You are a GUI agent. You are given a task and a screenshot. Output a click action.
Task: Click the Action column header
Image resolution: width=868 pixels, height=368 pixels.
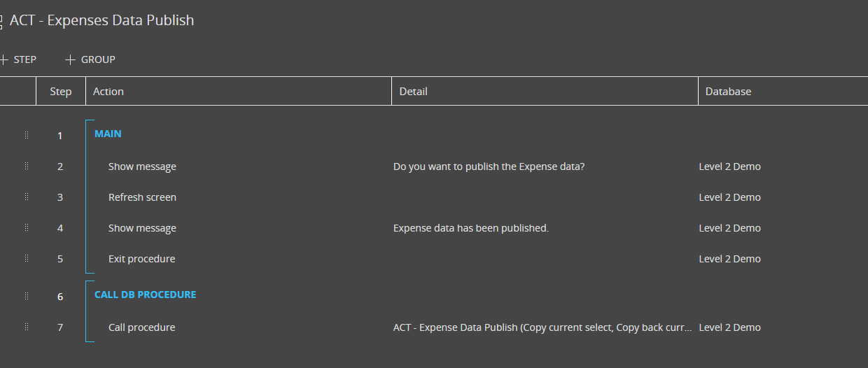pos(108,91)
